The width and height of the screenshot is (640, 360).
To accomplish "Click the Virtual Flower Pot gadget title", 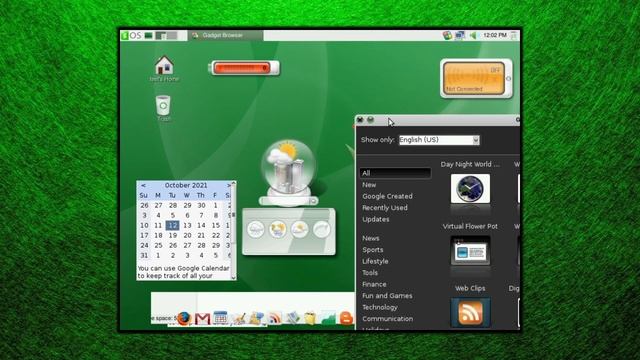I will 470,226.
